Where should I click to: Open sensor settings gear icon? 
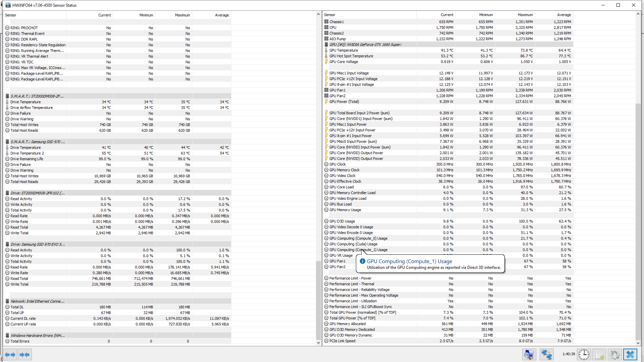[614, 354]
